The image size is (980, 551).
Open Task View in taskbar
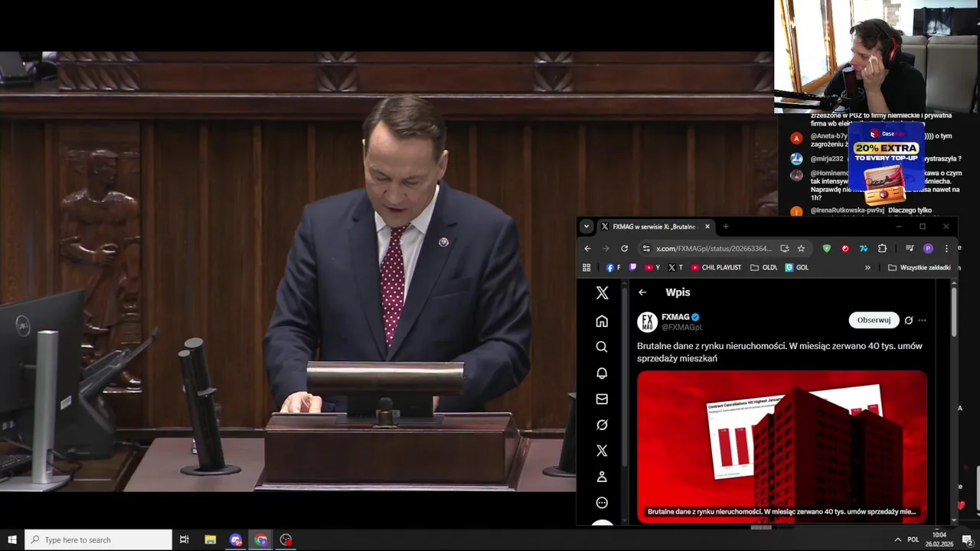coord(185,540)
